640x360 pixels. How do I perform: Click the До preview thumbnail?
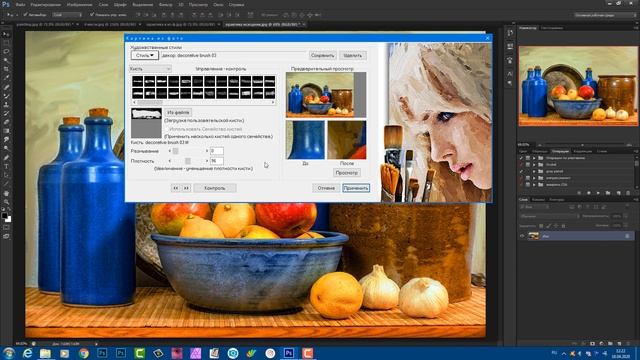click(x=305, y=140)
